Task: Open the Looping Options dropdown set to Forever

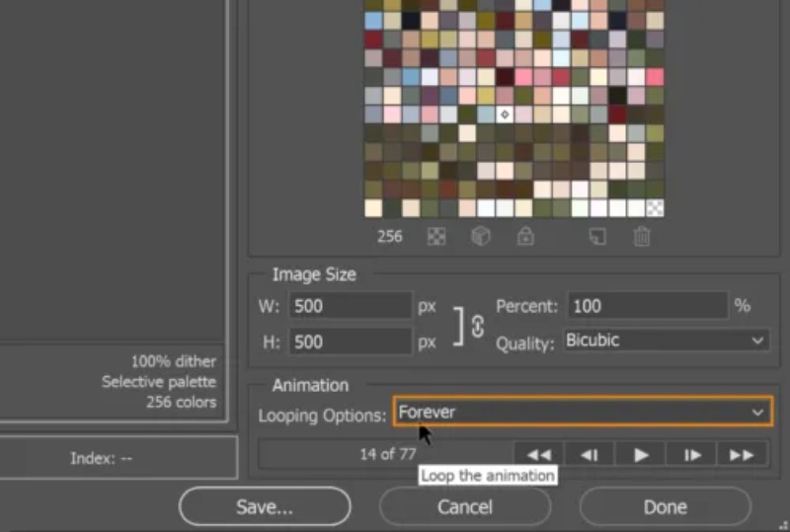Action: click(583, 412)
